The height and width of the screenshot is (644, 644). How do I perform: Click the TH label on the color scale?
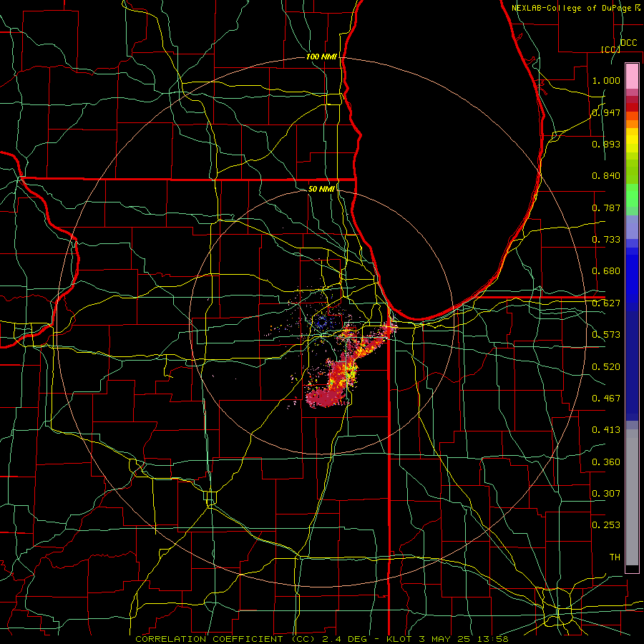(x=615, y=557)
